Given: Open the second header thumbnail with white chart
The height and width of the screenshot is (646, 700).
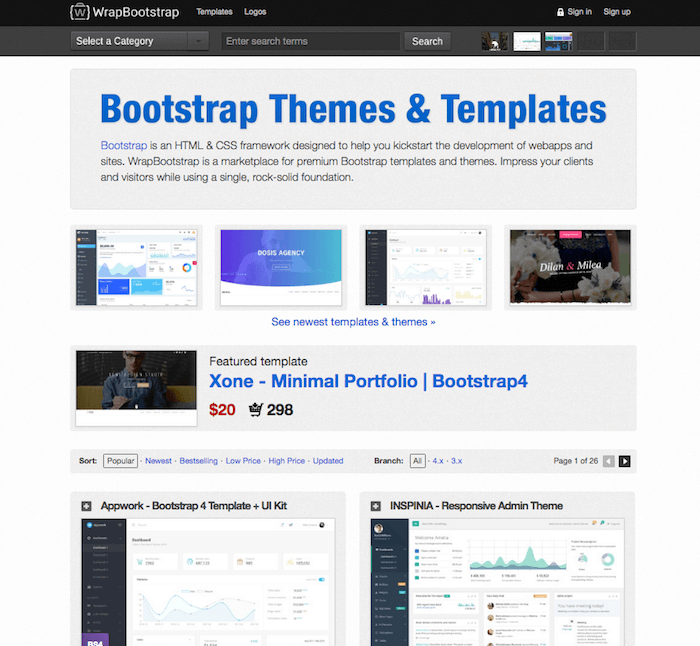Looking at the screenshot, I should coord(527,41).
